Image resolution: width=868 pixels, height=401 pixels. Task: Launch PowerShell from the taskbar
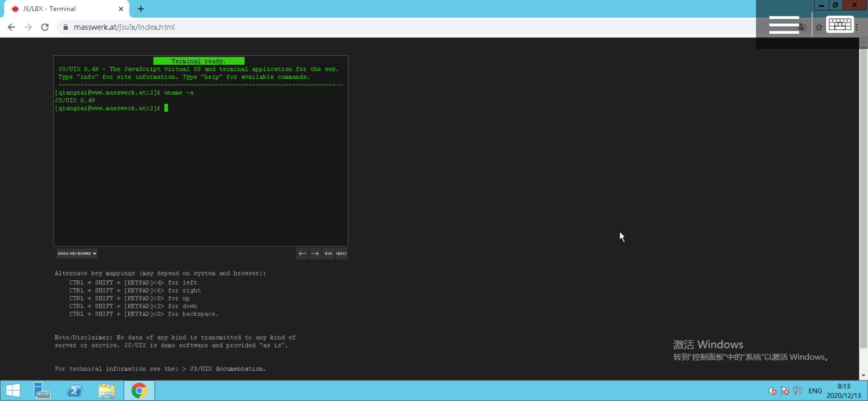(75, 391)
